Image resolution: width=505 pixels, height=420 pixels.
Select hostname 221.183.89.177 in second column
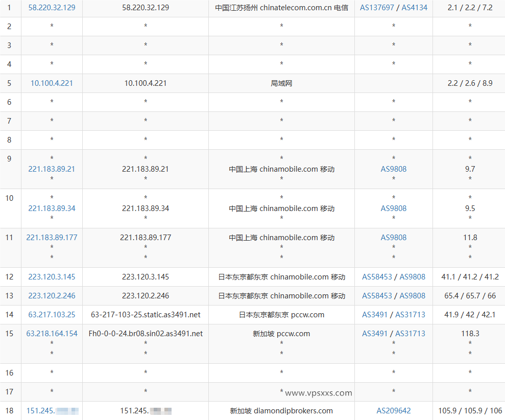[146, 238]
